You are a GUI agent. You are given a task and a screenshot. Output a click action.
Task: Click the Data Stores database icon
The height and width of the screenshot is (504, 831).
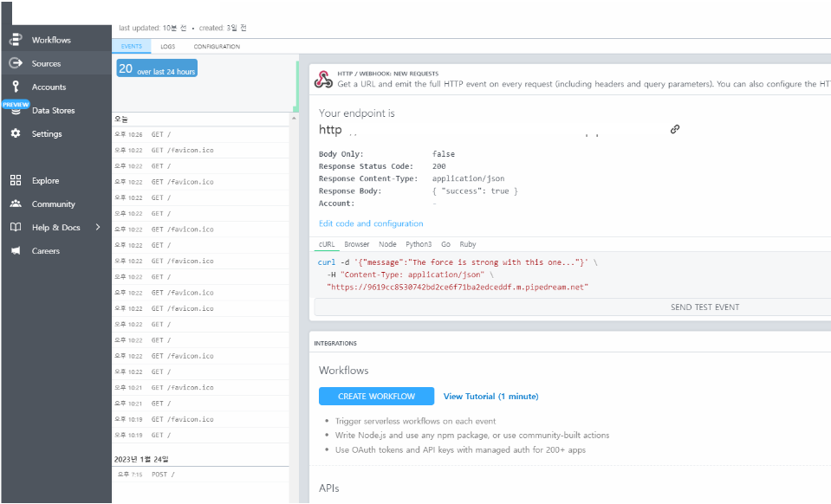coord(16,111)
